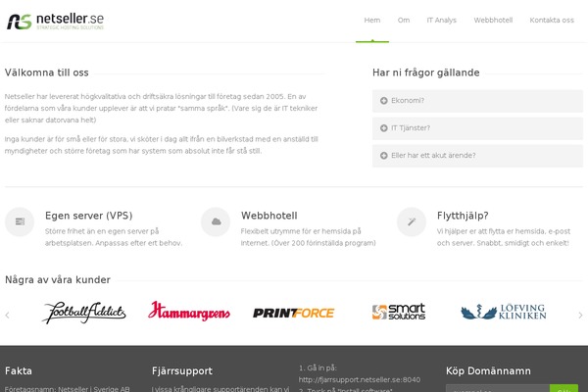This screenshot has width=588, height=392.
Task: Click the Köp Domännamn footer heading
Action: [488, 371]
